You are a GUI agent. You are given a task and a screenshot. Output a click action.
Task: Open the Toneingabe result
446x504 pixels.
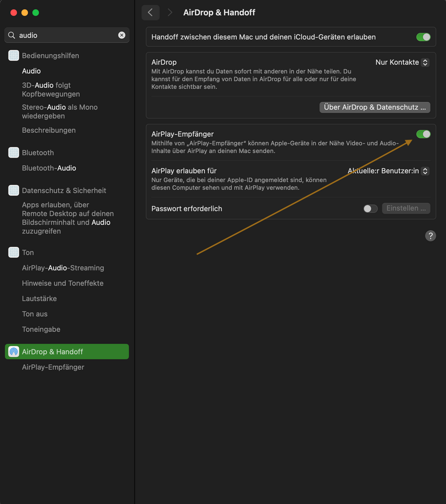[x=41, y=330]
